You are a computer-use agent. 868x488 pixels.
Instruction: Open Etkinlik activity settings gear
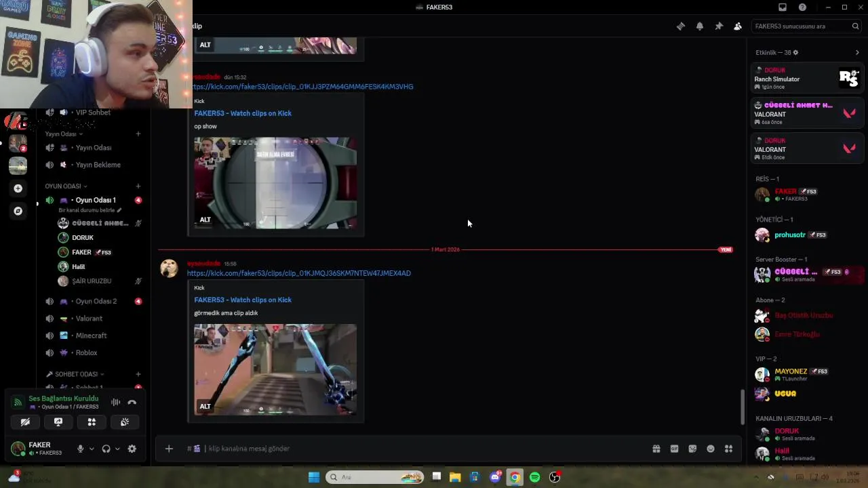point(795,53)
